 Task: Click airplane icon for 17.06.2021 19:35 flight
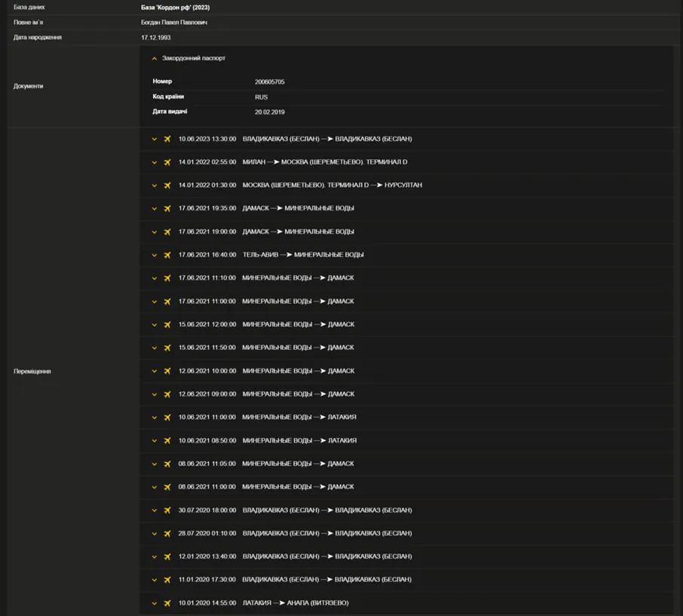tap(167, 209)
